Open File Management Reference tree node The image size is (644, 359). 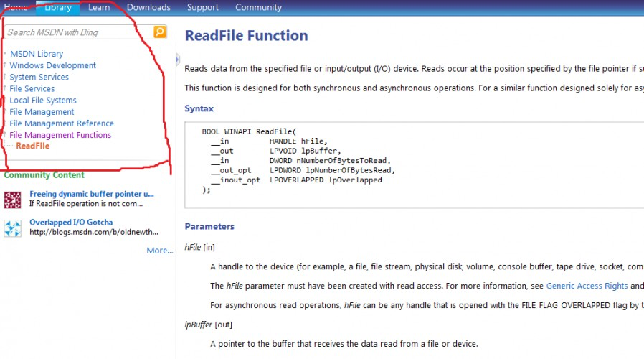tap(62, 123)
